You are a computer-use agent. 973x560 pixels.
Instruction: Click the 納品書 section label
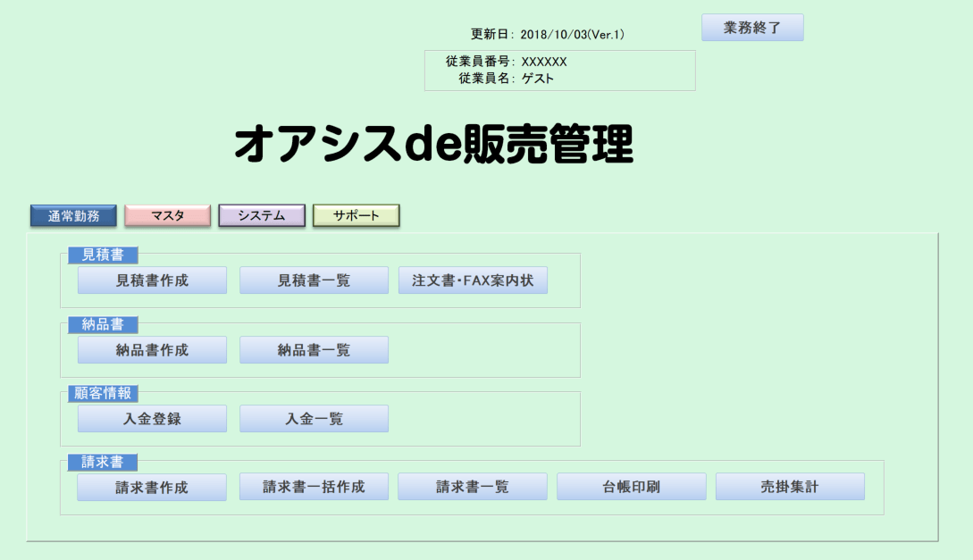click(x=103, y=324)
